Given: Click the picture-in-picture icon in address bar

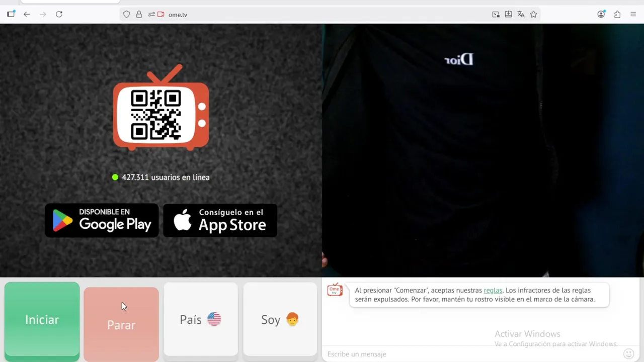Looking at the screenshot, I should tap(496, 15).
